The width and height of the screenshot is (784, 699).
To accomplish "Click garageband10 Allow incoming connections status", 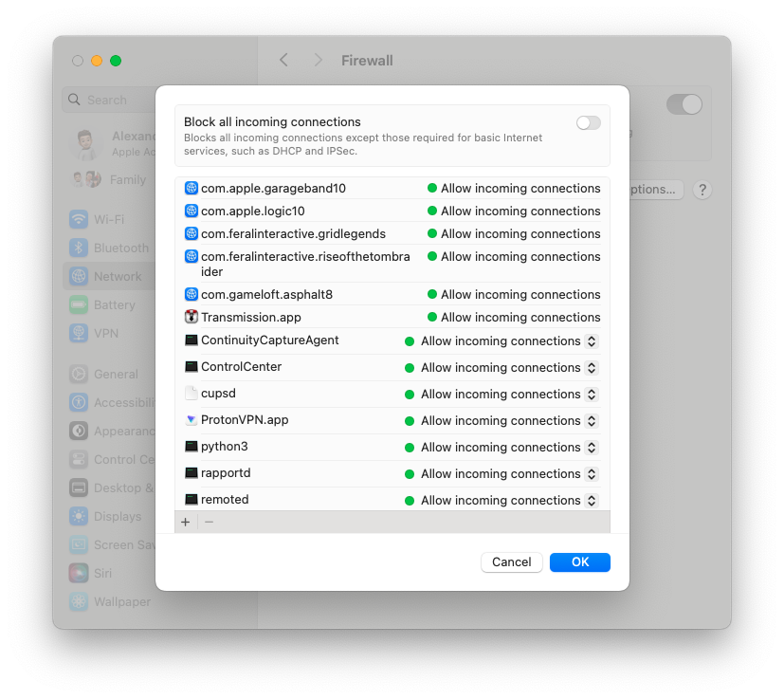I will 514,188.
